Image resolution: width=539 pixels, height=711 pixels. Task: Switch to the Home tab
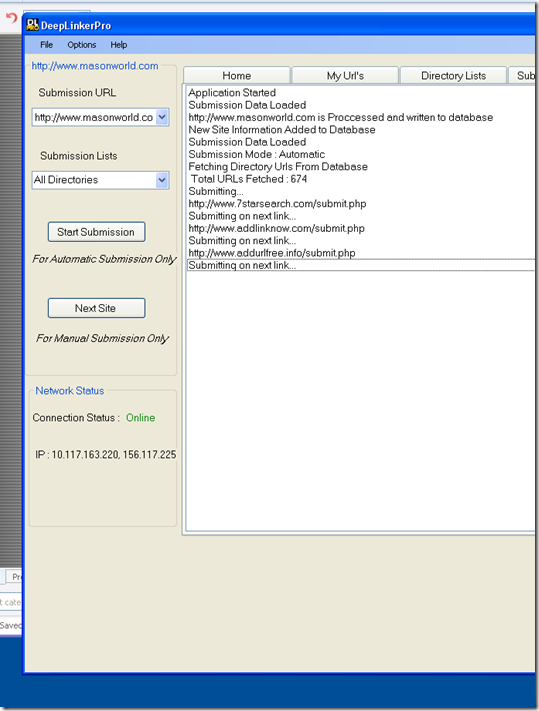[237, 76]
